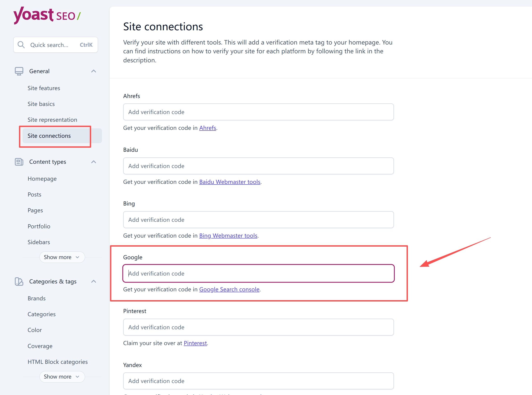Collapse the Categories & tags chevron

pyautogui.click(x=94, y=281)
